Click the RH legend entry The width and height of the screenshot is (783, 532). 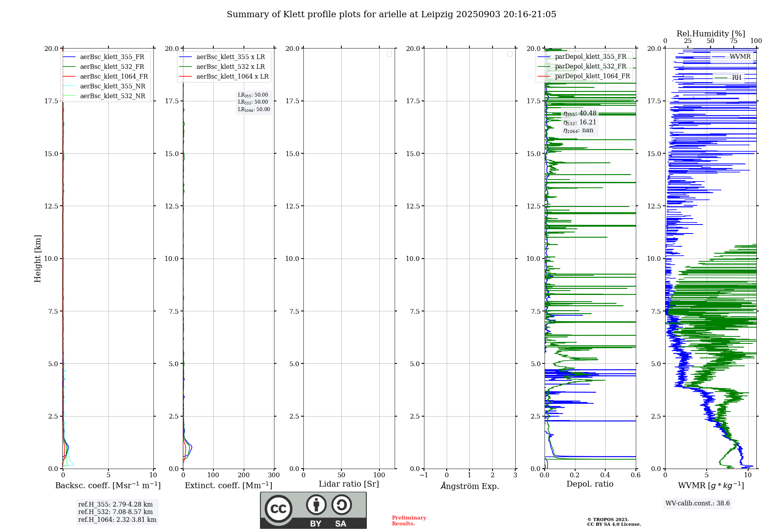click(736, 78)
